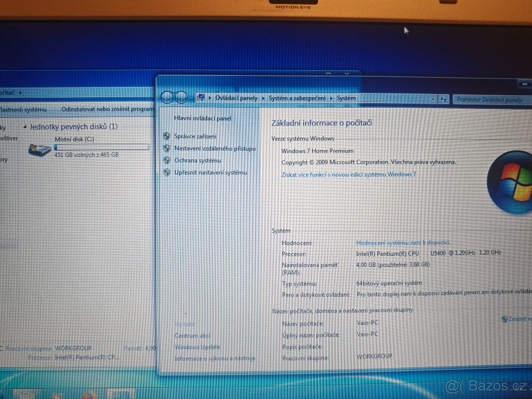The width and height of the screenshot is (532, 399).
Task: Open Ochrana systému
Action: [197, 160]
